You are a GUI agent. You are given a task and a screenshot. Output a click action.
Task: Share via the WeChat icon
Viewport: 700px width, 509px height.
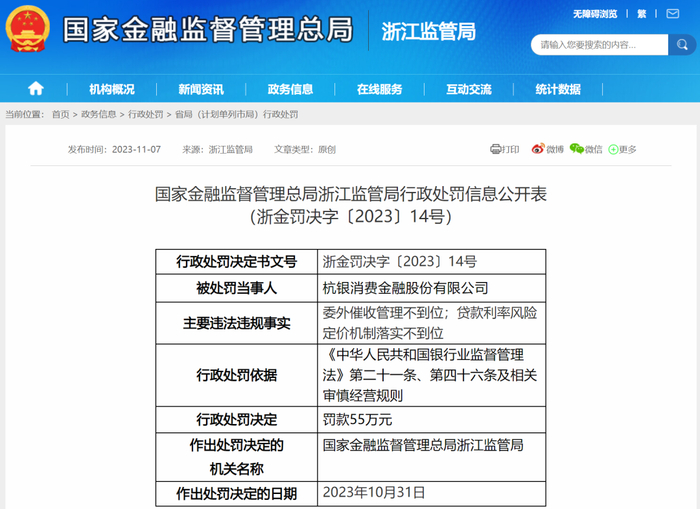coord(576,149)
